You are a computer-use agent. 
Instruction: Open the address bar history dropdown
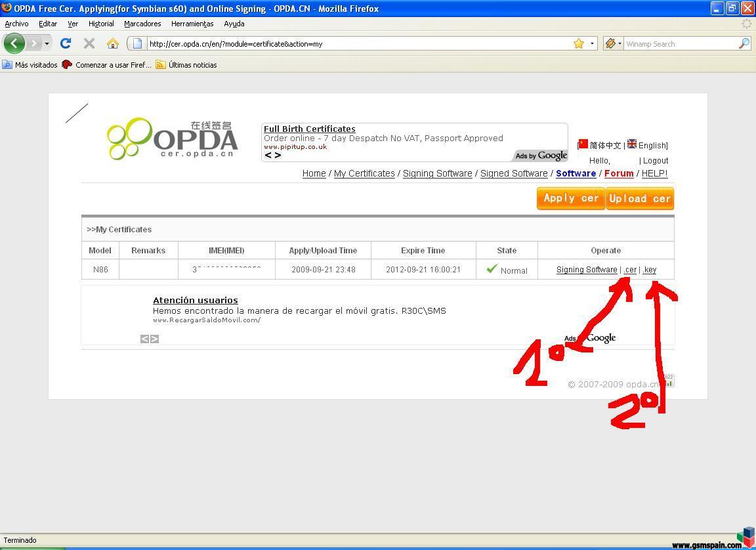(592, 44)
